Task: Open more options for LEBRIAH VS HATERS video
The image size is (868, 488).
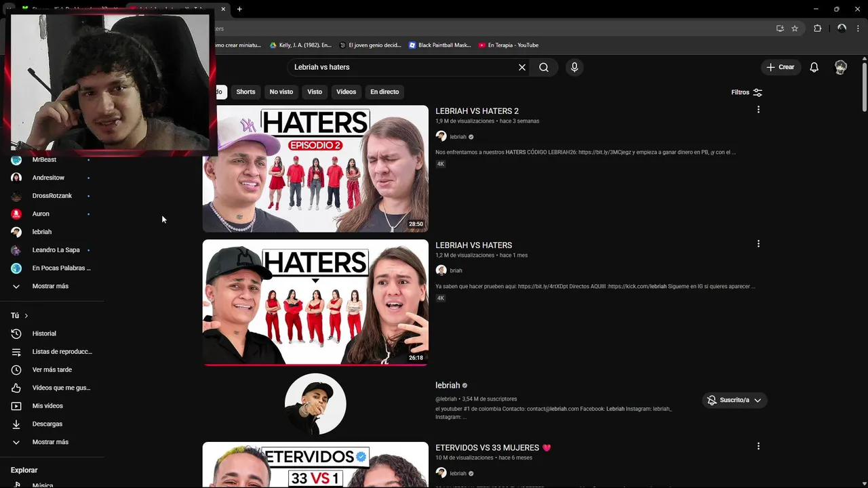Action: pos(758,244)
